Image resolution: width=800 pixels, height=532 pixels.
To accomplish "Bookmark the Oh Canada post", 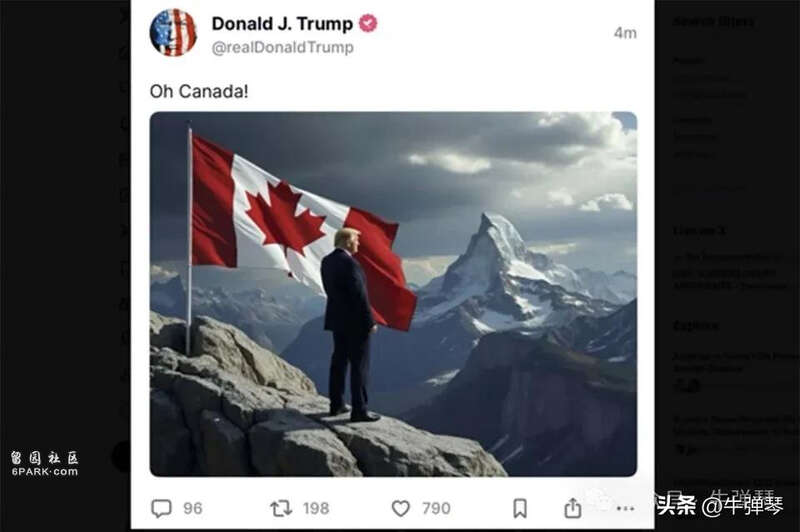I will coord(520,508).
